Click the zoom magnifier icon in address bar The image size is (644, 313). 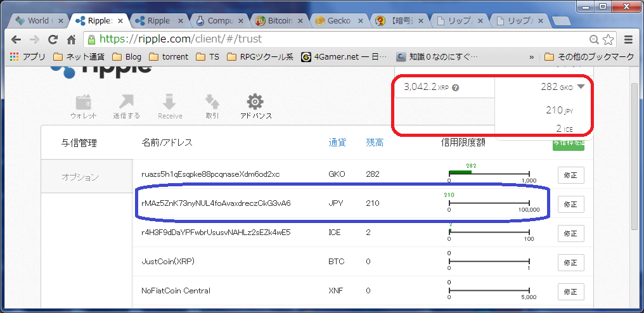pos(594,39)
